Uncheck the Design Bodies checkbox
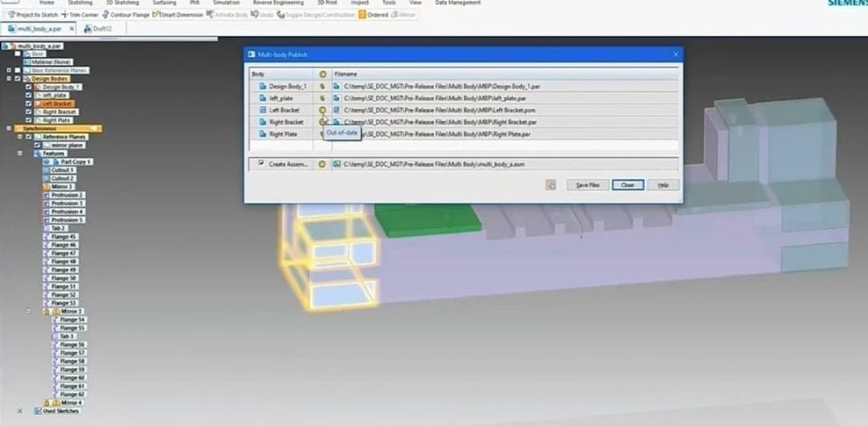 18,79
